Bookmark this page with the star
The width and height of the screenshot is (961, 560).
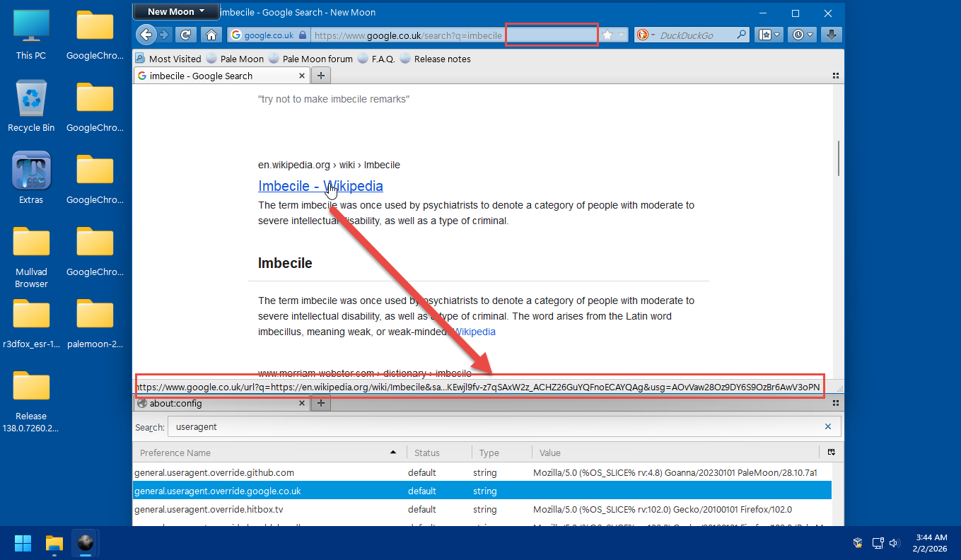pos(607,35)
